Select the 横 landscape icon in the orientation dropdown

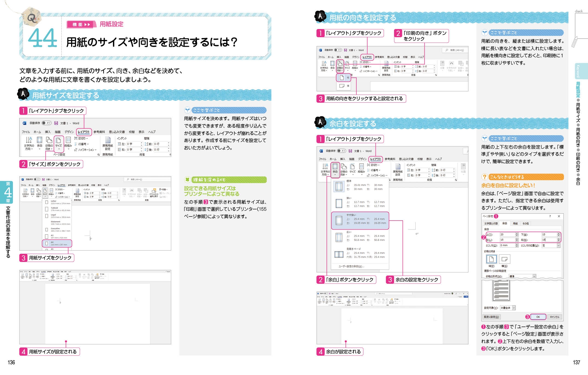pos(342,86)
